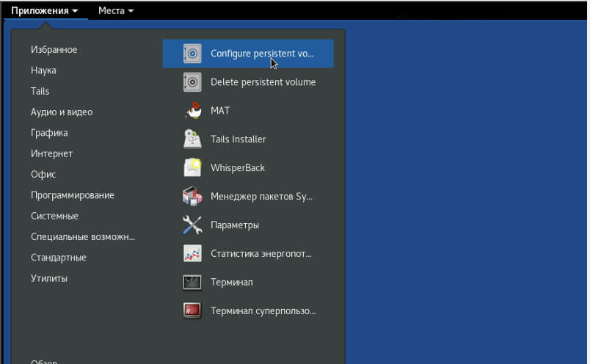Viewport: 590px width, 364px height.
Task: Select the Tails category
Action: [x=40, y=91]
